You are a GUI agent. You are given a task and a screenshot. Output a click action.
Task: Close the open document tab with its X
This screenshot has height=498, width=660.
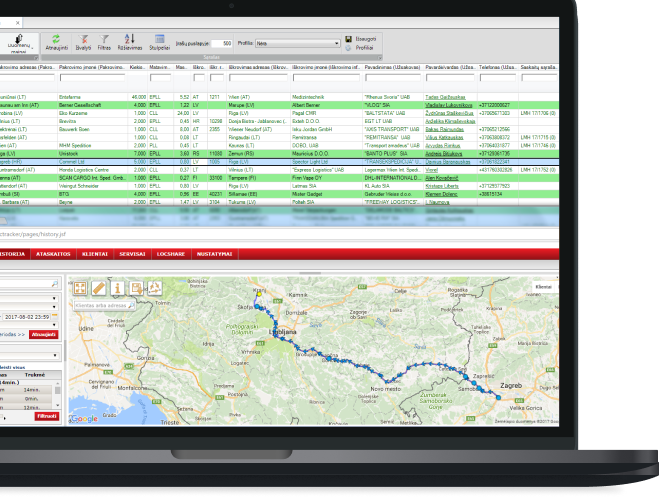17,23
